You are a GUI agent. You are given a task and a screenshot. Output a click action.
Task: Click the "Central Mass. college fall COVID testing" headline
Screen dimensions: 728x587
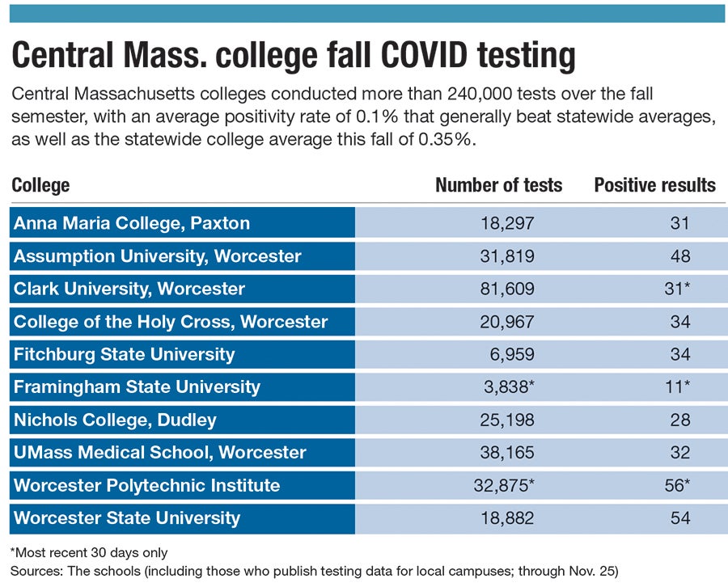(293, 57)
